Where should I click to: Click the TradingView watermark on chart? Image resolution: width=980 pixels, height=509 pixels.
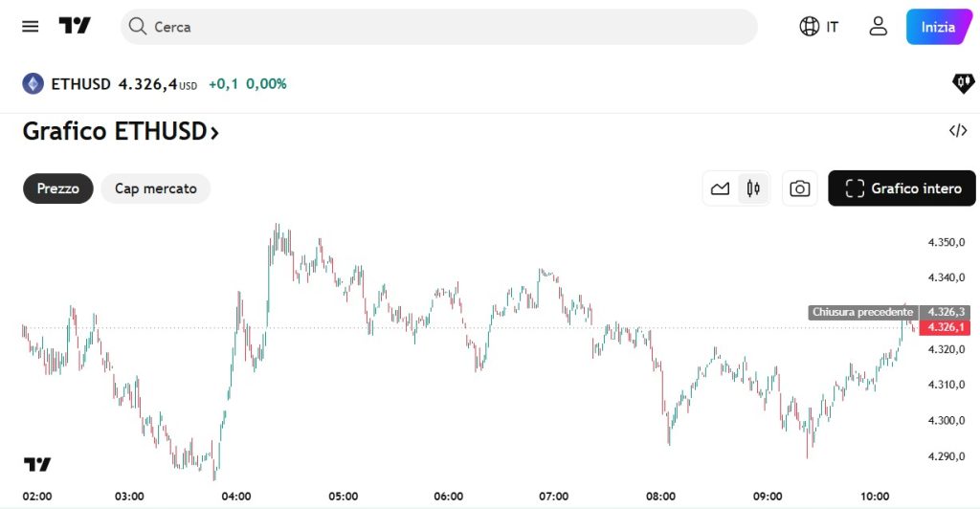click(37, 464)
